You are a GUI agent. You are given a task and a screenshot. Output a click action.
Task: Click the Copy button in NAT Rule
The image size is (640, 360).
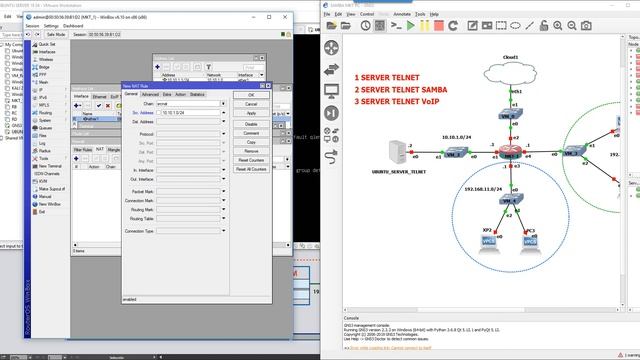pyautogui.click(x=251, y=142)
